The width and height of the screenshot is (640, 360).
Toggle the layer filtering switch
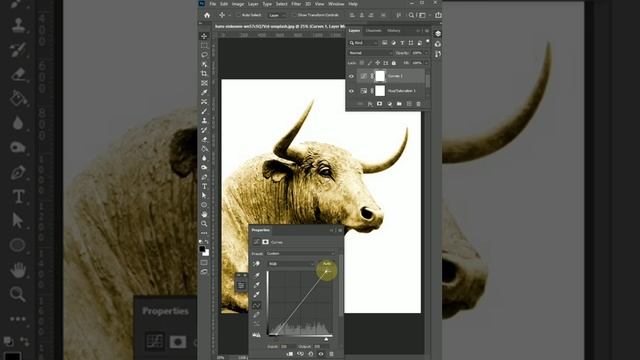click(x=428, y=42)
